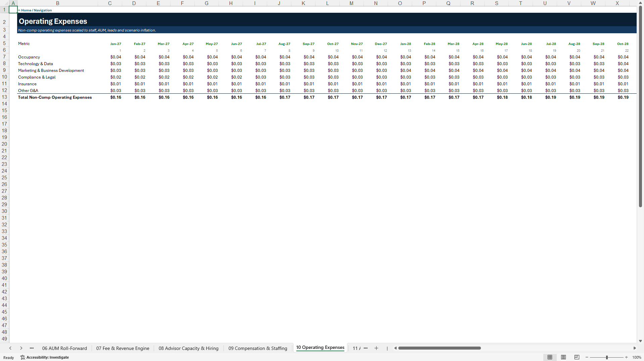Image resolution: width=644 pixels, height=361 pixels.
Task: Open the 09 Compensation & Staffing tab
Action: point(258,348)
